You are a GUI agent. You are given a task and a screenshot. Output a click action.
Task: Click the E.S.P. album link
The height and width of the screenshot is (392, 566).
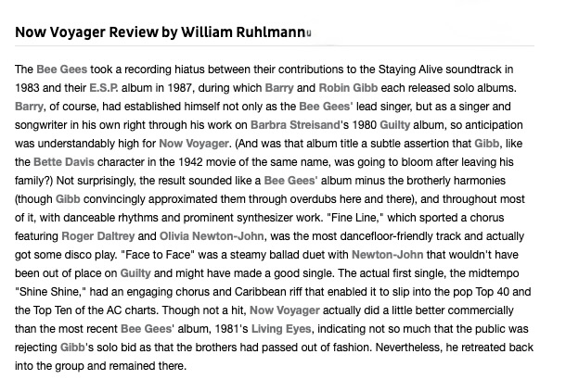[104, 88]
